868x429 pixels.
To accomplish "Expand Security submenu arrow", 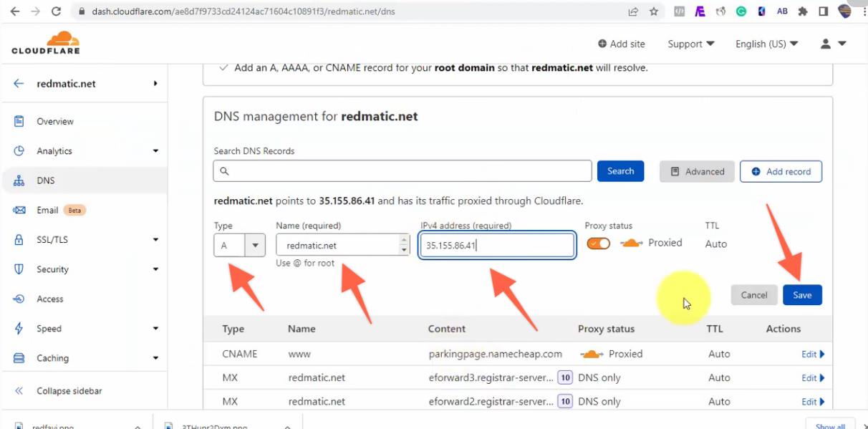I will pyautogui.click(x=155, y=269).
